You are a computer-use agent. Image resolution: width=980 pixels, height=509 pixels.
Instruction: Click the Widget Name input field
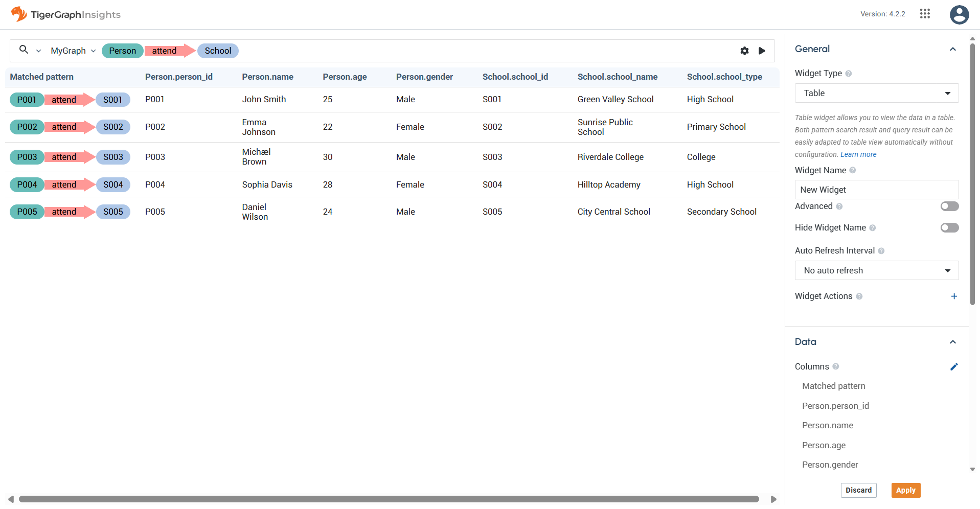[876, 190]
